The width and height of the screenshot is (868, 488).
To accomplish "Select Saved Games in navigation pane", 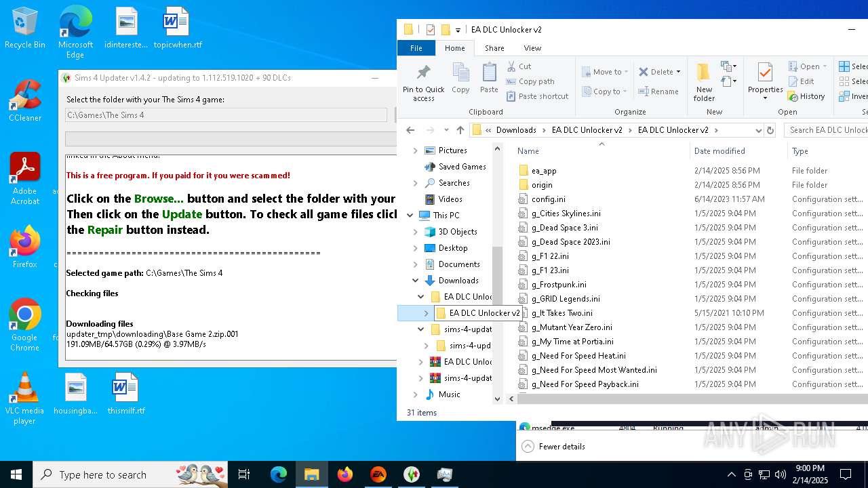I will pyautogui.click(x=462, y=167).
